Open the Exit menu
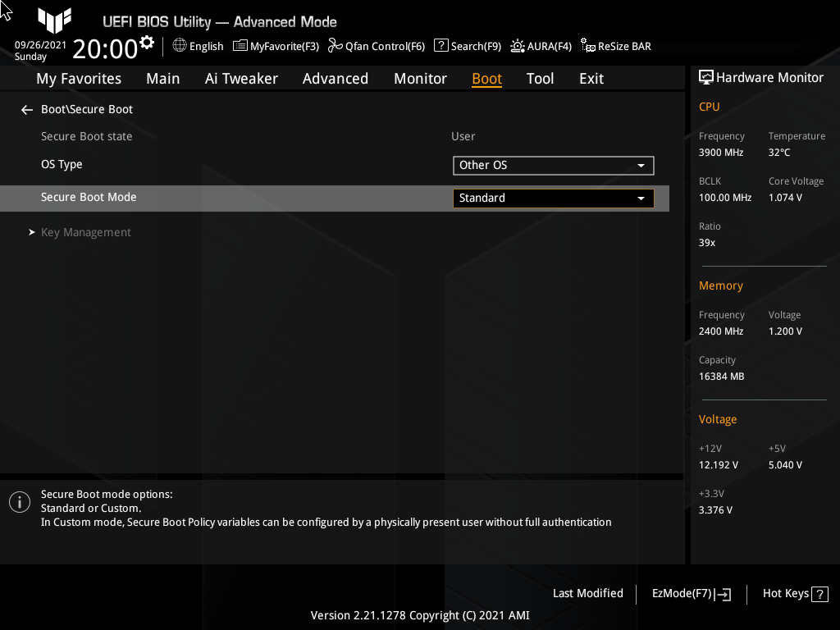Image resolution: width=840 pixels, height=630 pixels. pos(591,78)
